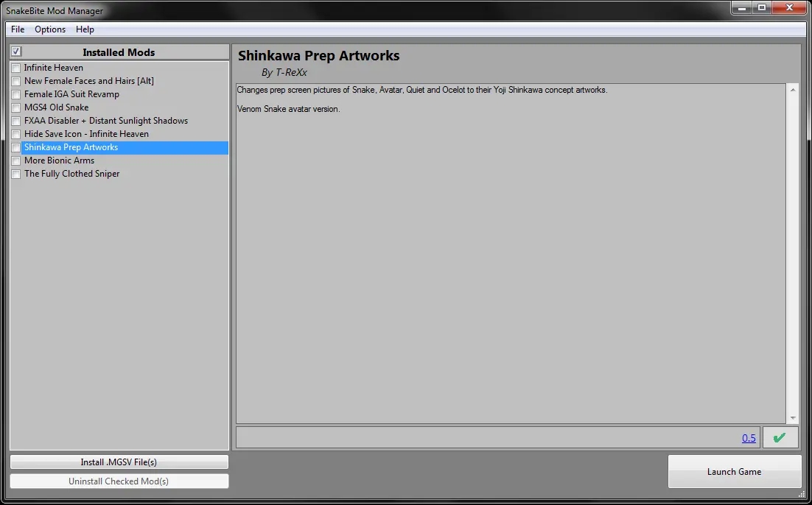812x505 pixels.
Task: Toggle the select-all Installed Mods checkbox
Action: 16,52
